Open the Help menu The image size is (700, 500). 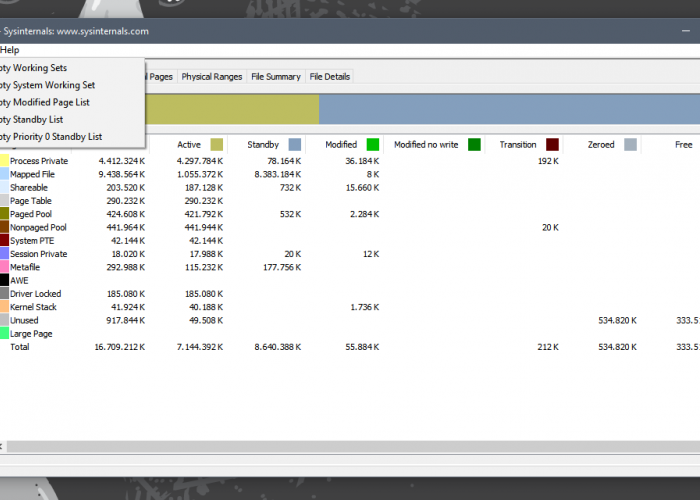10,50
